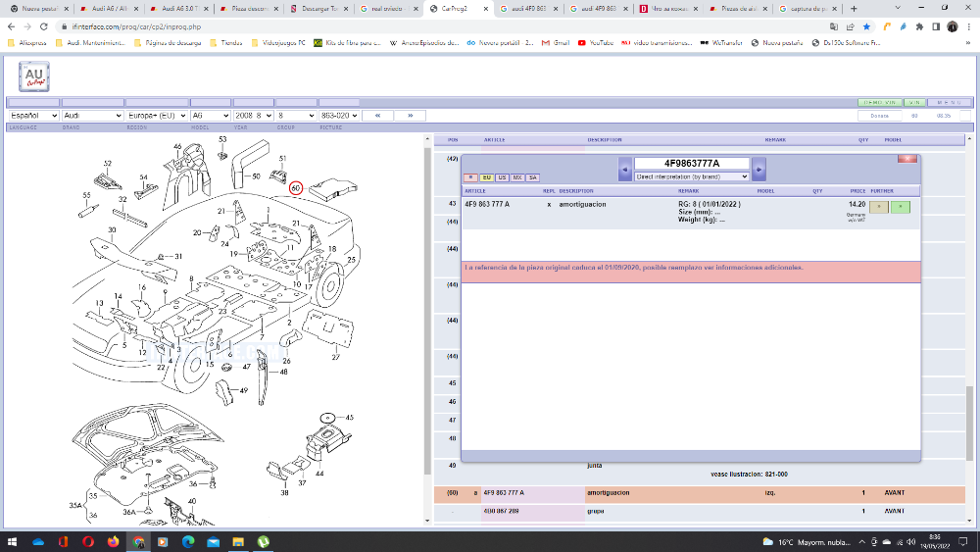Click next article arrow beside 4F9863777A
980x552 pixels.
[759, 170]
